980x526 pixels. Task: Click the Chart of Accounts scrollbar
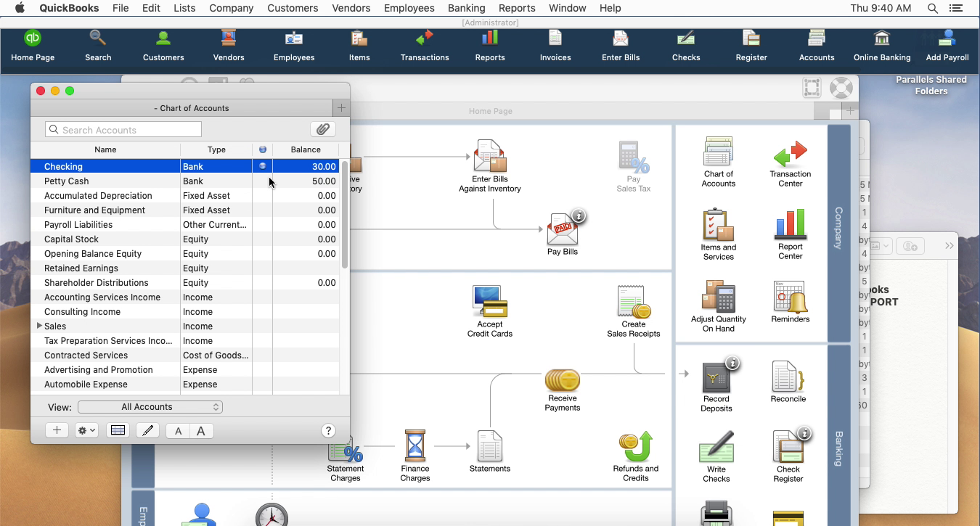coord(344,215)
